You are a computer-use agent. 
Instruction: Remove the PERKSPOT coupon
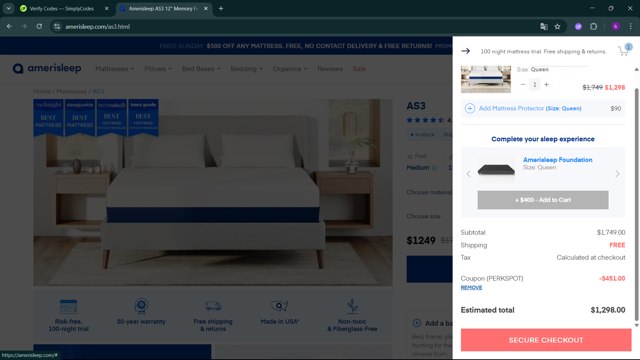(x=471, y=288)
